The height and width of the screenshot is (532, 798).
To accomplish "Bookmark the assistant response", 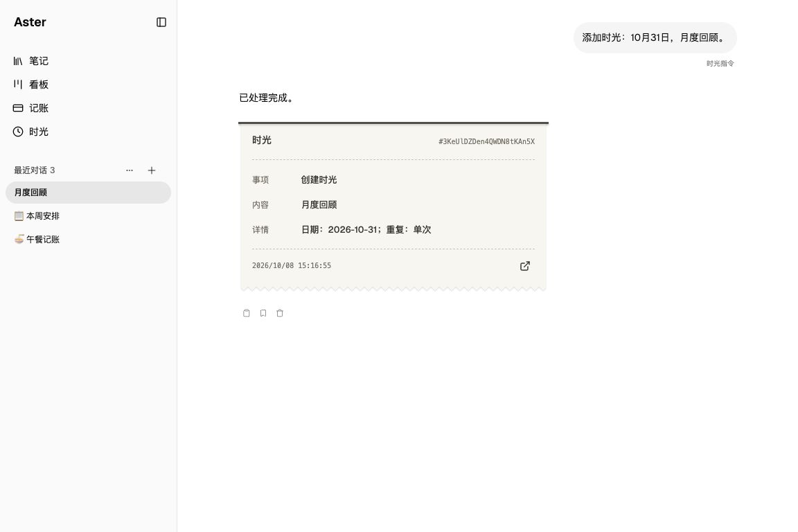I will pyautogui.click(x=263, y=313).
